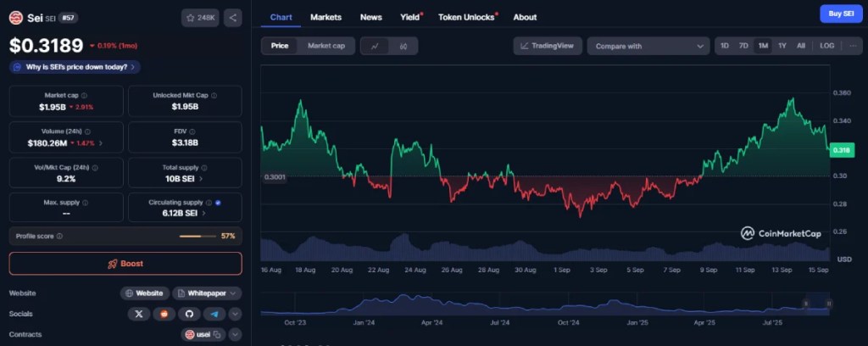This screenshot has width=868, height=346.
Task: Open the X (Twitter) social link
Action: [139, 314]
